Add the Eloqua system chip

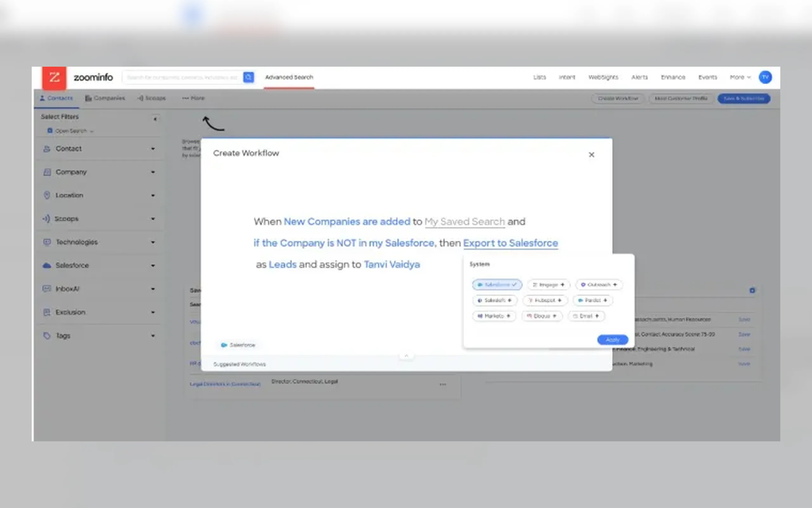point(542,316)
